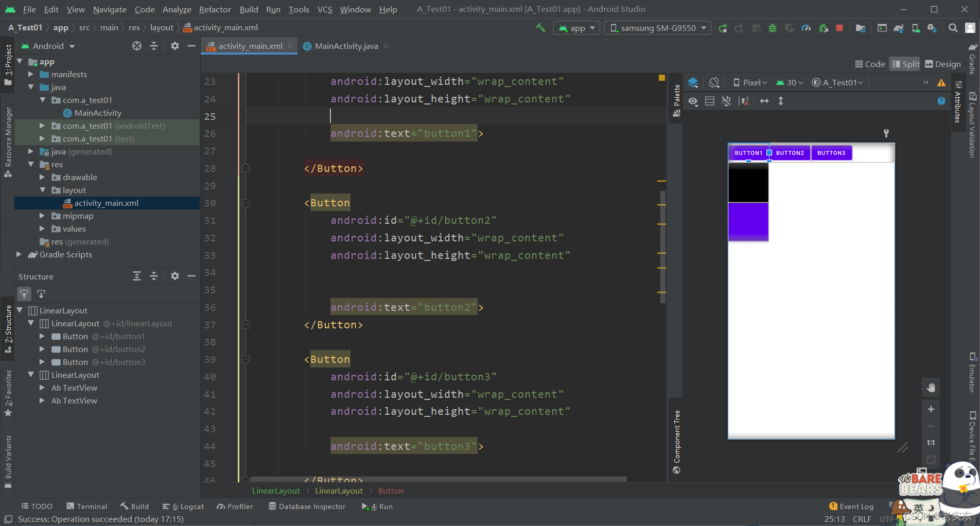The image size is (980, 526).
Task: Toggle the Component Tree side panel
Action: click(677, 442)
